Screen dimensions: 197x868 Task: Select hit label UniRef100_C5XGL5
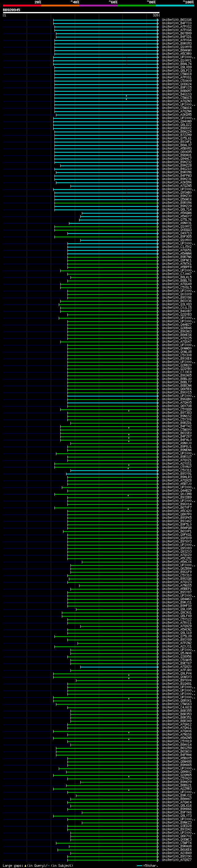(x=177, y=287)
